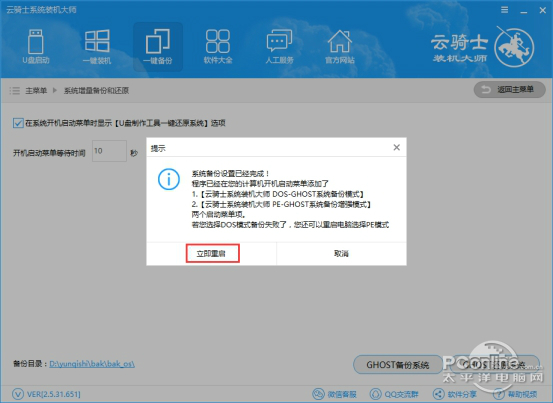Click the list icon beside 主菜单

pos(14,91)
